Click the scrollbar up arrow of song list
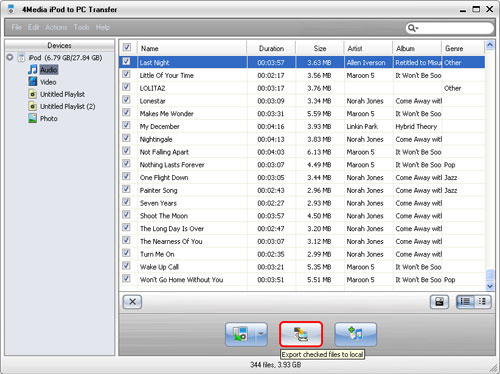The width and height of the screenshot is (500, 374). (x=490, y=45)
